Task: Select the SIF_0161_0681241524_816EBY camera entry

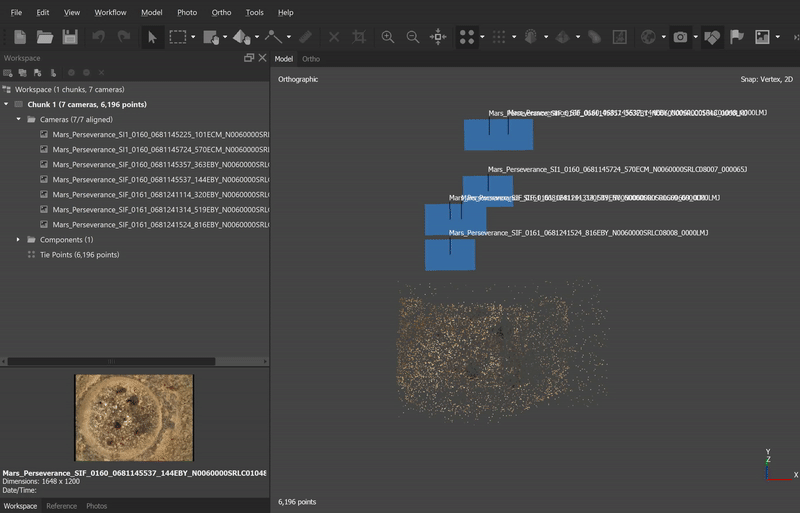Action: point(160,225)
